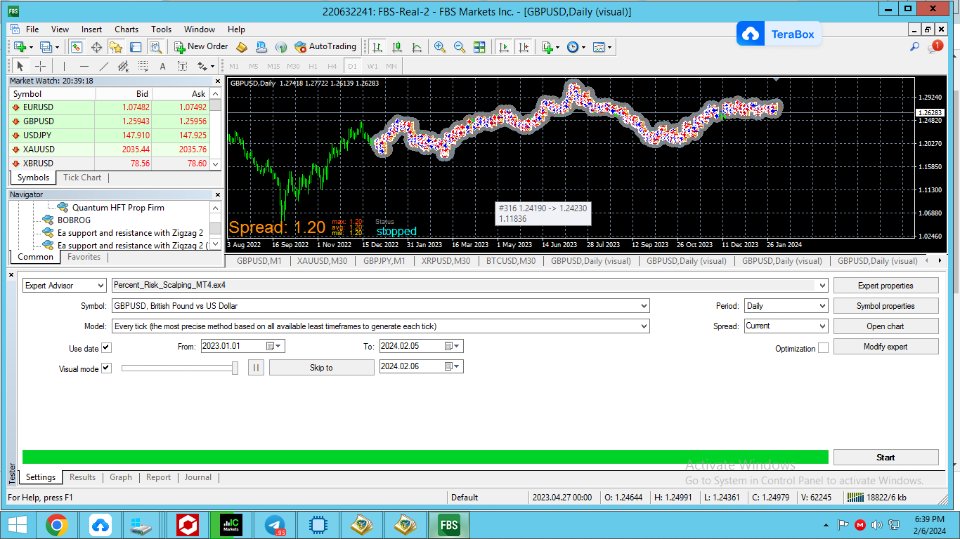Screen dimensions: 960x539
Task: Open a new chart from toolbar
Action: click(x=21, y=47)
